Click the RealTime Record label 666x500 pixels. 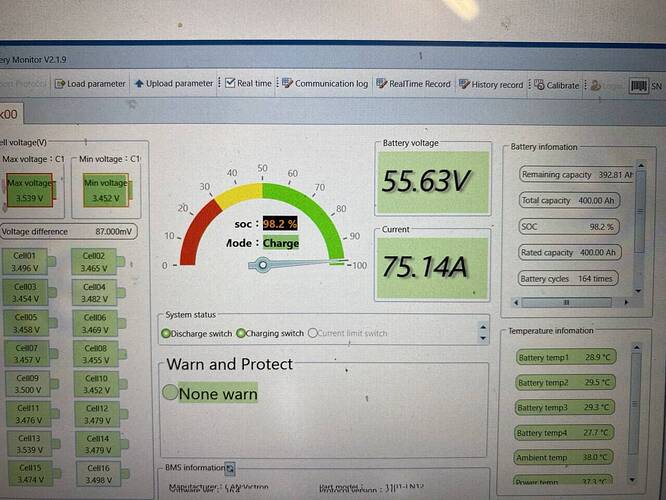pos(420,84)
